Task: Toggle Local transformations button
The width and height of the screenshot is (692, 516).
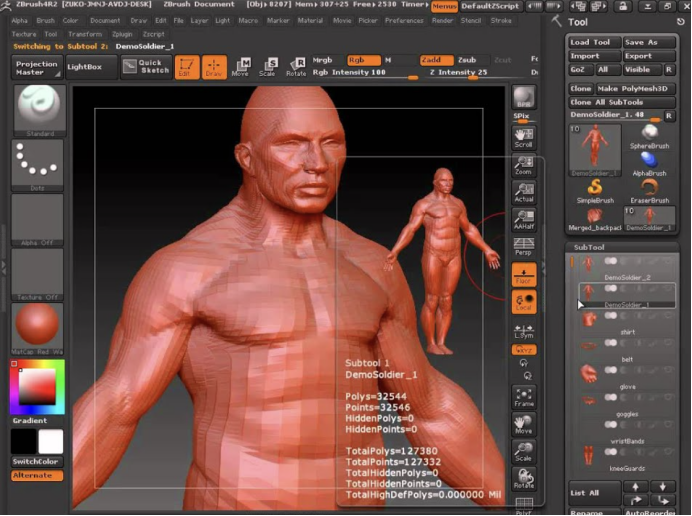Action: [524, 302]
